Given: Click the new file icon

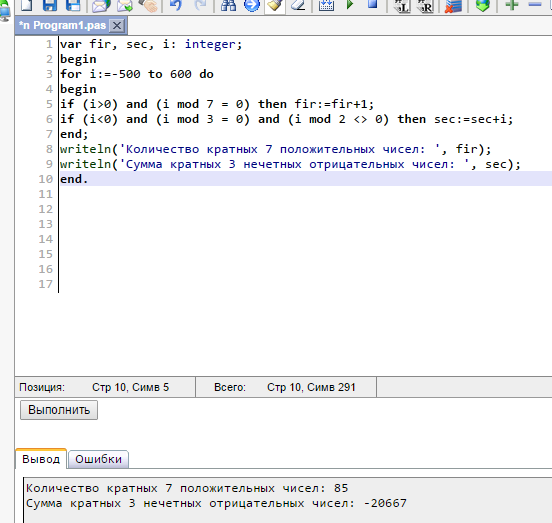Looking at the screenshot, I should (x=27, y=5).
